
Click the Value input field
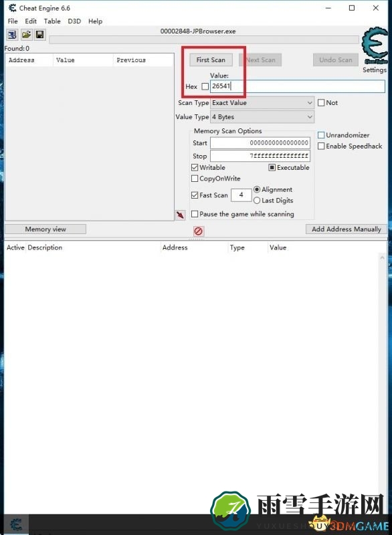[x=298, y=86]
